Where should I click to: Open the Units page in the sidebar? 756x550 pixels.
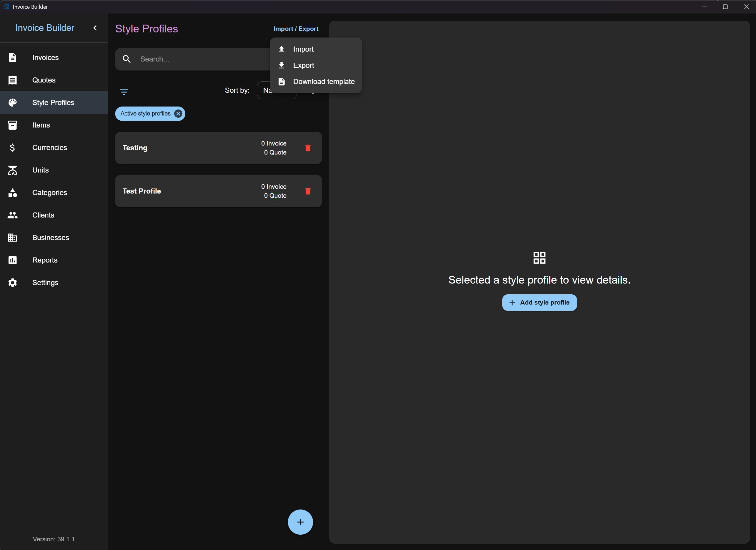tap(54, 170)
